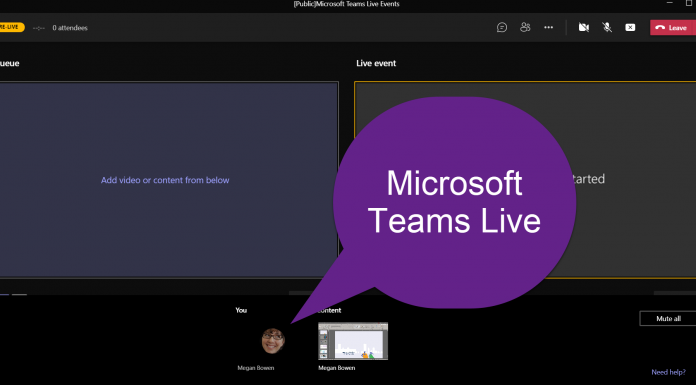Click the stop sharing screen icon
Image resolution: width=696 pixels, height=385 pixels.
point(630,28)
